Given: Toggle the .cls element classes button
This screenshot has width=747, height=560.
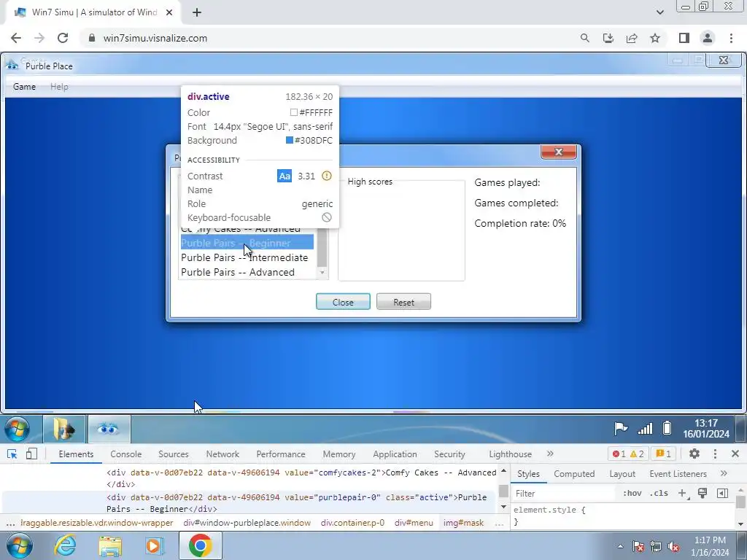Looking at the screenshot, I should click(x=659, y=494).
